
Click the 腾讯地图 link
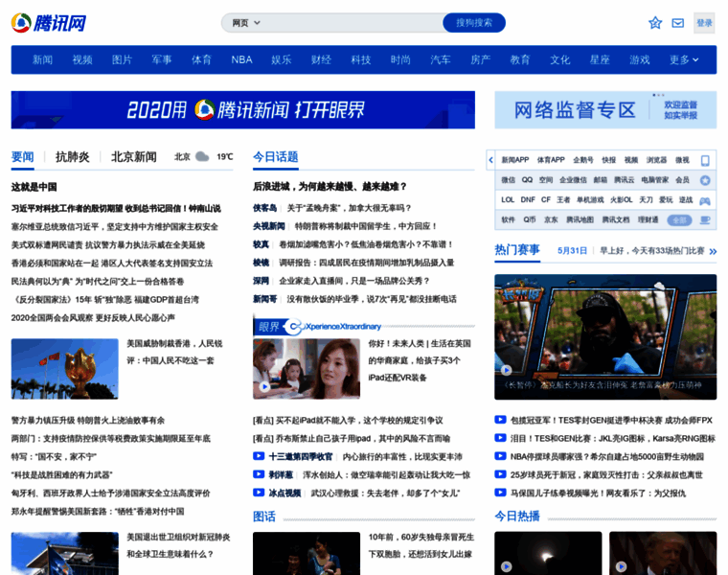(x=580, y=220)
